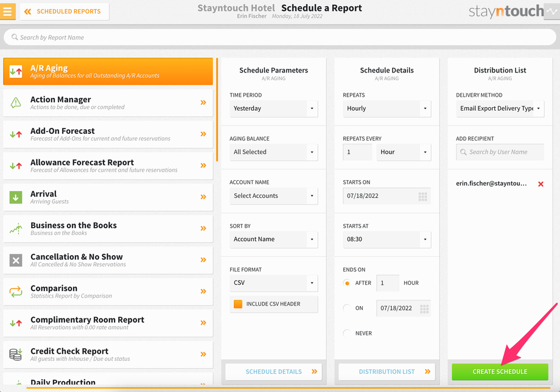The height and width of the screenshot is (392, 560).
Task: Click the Add-On Forecast arrows icon
Action: [16, 135]
